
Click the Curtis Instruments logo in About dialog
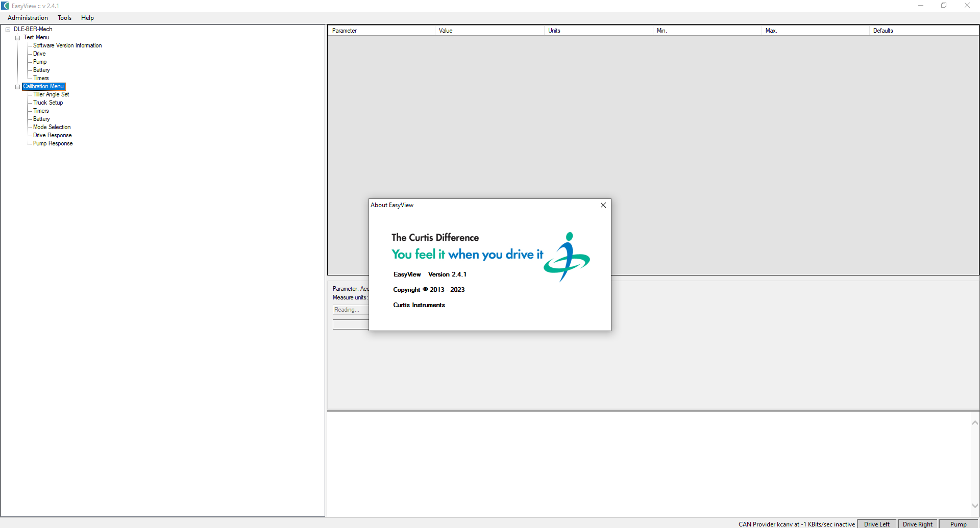coord(566,257)
